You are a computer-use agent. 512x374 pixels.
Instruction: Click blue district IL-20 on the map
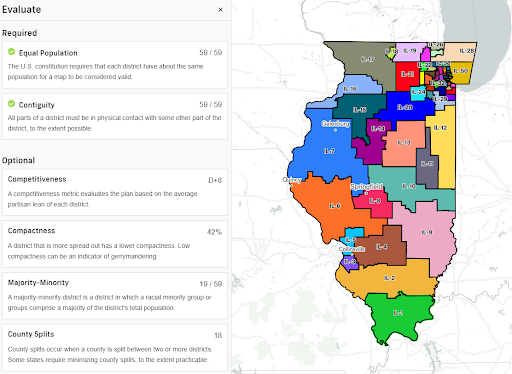coord(405,107)
